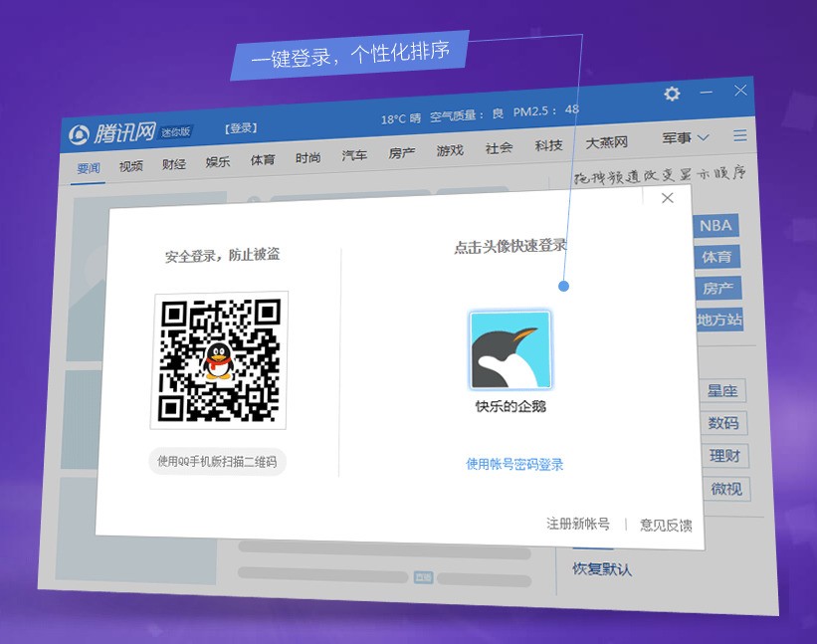Image resolution: width=817 pixels, height=644 pixels.
Task: Switch to the 要闻 tab
Action: 88,168
